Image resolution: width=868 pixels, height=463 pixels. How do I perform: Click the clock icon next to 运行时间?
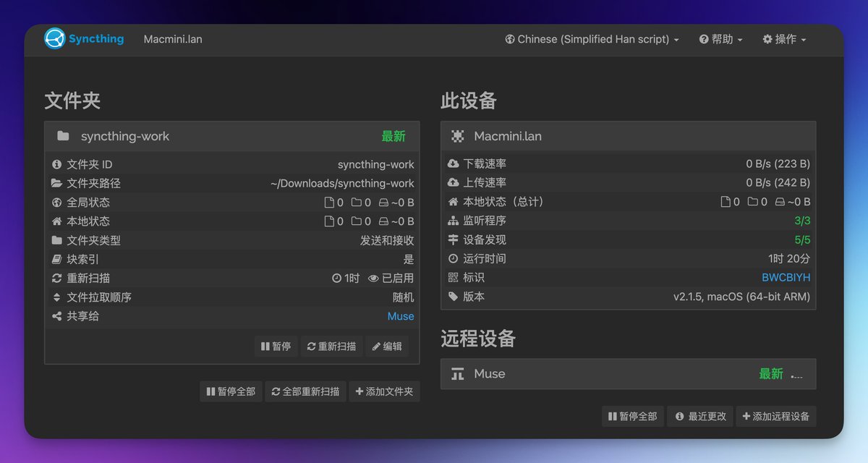(454, 258)
